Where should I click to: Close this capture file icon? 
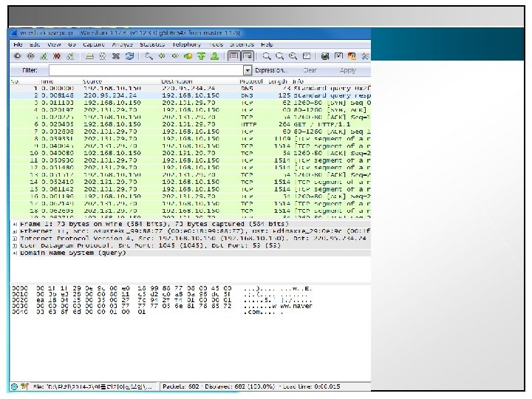pyautogui.click(x=116, y=56)
